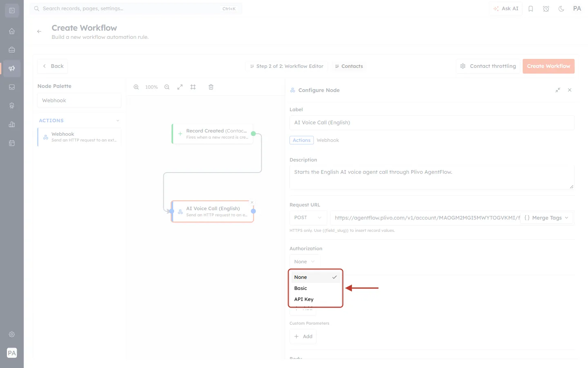588x368 pixels.
Task: Open the bar chart reports sidebar icon
Action: (x=12, y=124)
